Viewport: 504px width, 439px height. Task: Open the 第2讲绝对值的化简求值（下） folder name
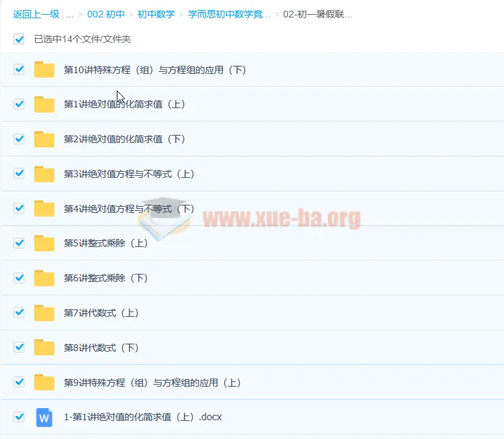(124, 139)
